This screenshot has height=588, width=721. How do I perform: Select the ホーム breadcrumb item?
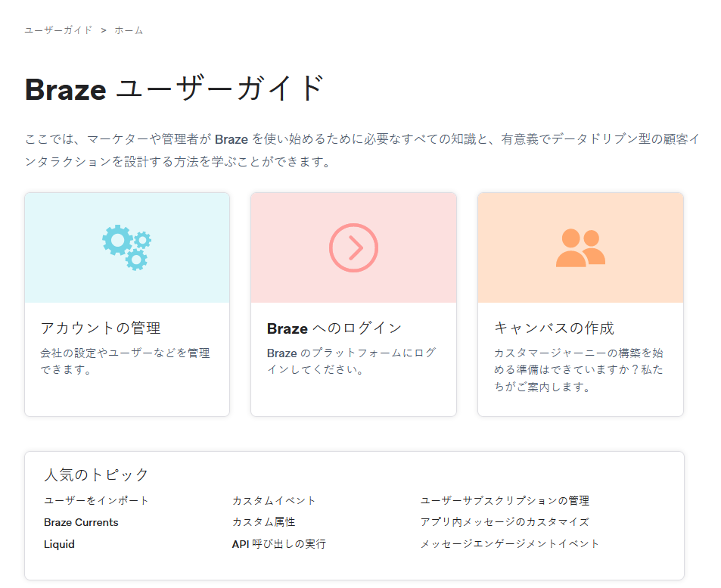[129, 30]
